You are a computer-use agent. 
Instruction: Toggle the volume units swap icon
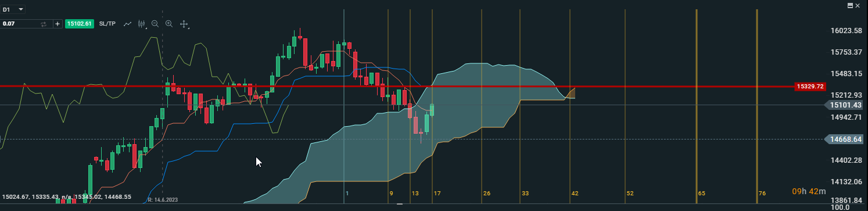44,24
